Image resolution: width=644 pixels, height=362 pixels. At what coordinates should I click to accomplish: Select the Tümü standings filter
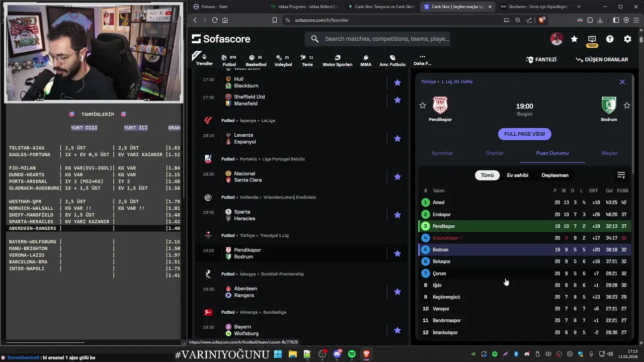[x=487, y=175]
